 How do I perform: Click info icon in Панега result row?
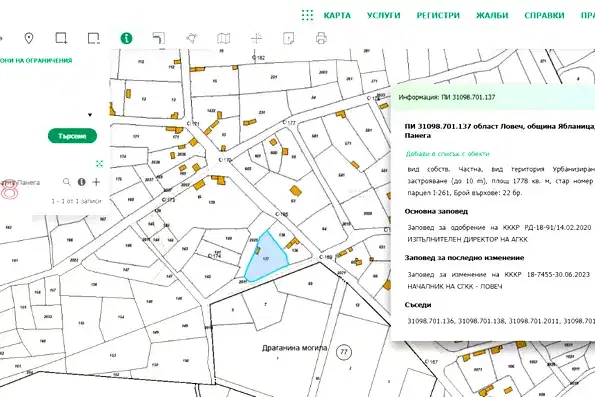pyautogui.click(x=82, y=182)
